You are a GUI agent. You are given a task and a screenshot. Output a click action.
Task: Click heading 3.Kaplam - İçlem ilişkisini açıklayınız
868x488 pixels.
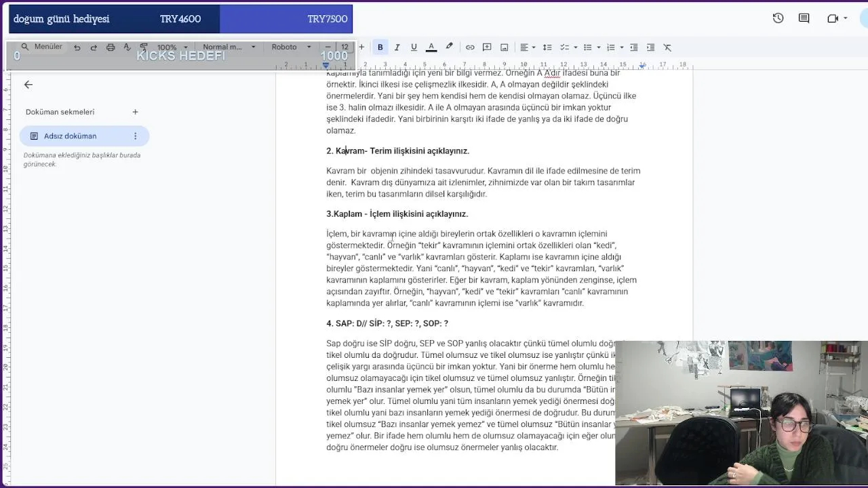pos(397,213)
